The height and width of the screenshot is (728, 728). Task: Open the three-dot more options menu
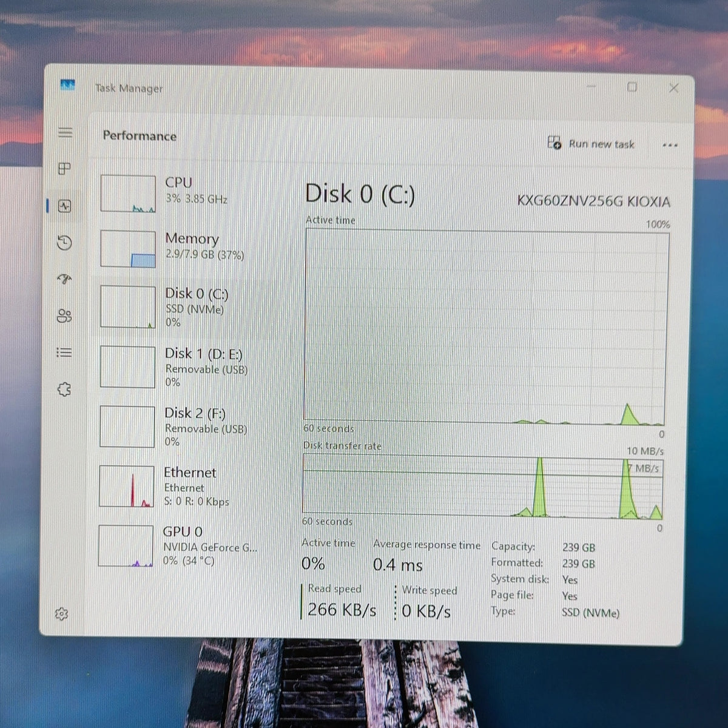tap(670, 145)
